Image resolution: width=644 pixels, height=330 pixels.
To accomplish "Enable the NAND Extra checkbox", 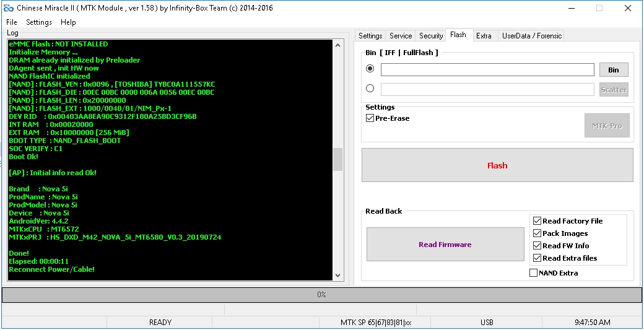I will pyautogui.click(x=554, y=273).
